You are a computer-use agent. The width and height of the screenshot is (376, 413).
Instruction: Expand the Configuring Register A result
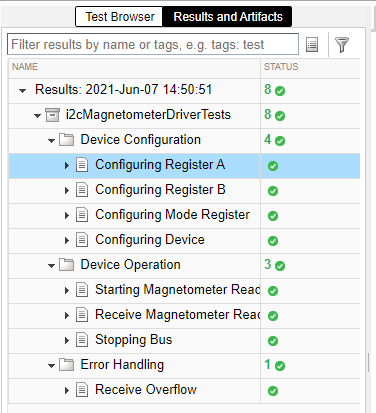(x=67, y=165)
